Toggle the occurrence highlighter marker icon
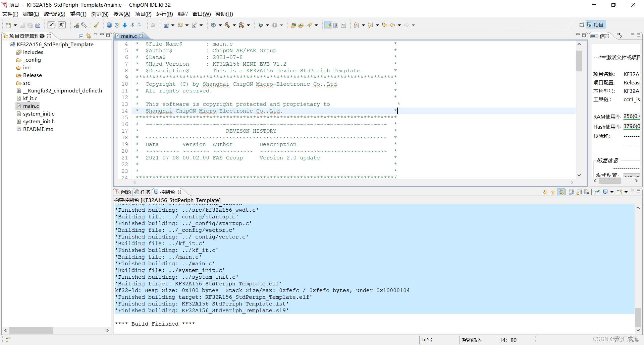Viewport: 644px width, 345px height. pyautogui.click(x=328, y=25)
